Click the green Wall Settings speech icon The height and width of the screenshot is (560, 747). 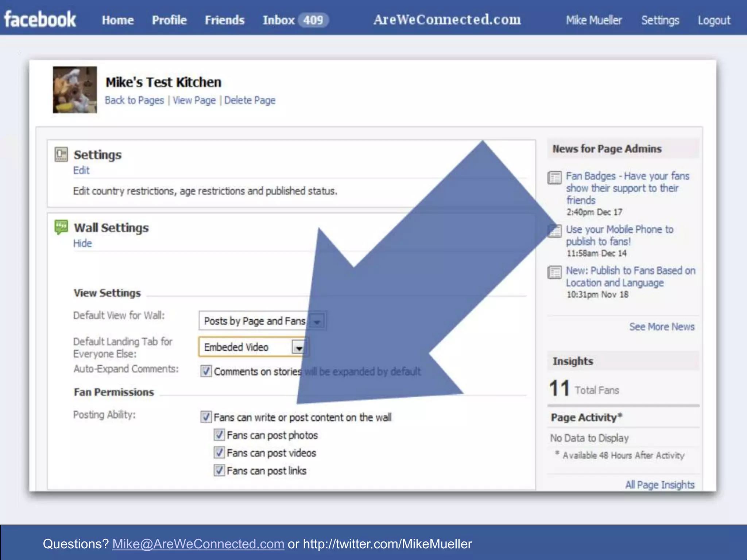[61, 227]
